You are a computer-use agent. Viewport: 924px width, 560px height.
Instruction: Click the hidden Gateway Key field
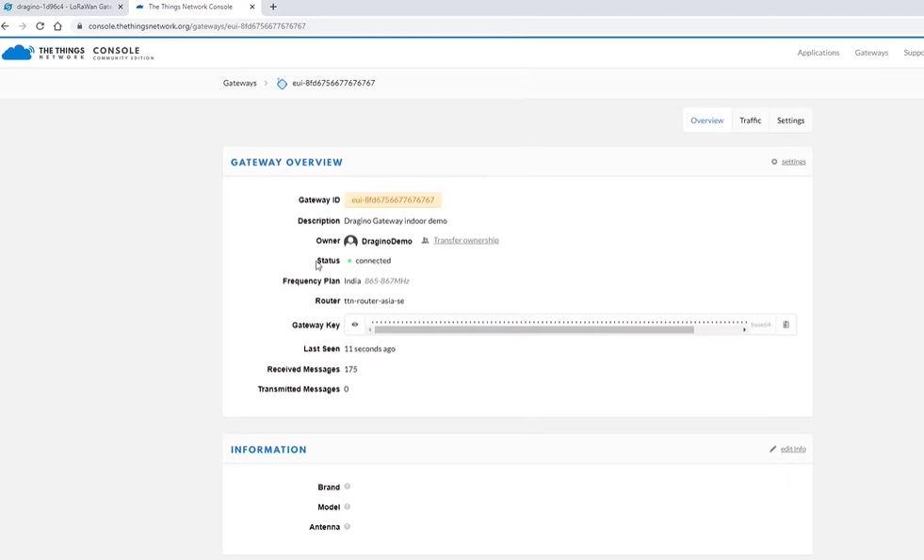(x=558, y=322)
